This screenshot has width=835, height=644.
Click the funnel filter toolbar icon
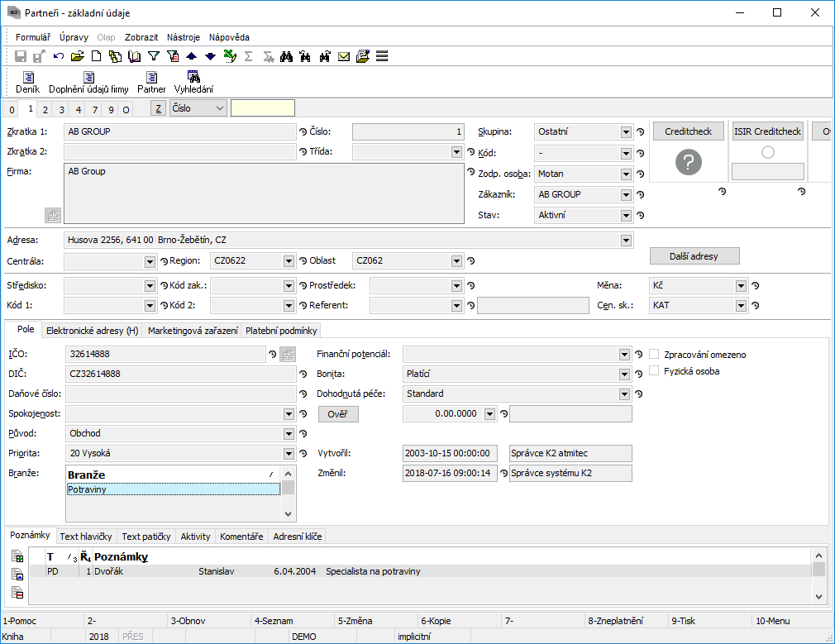pos(153,56)
